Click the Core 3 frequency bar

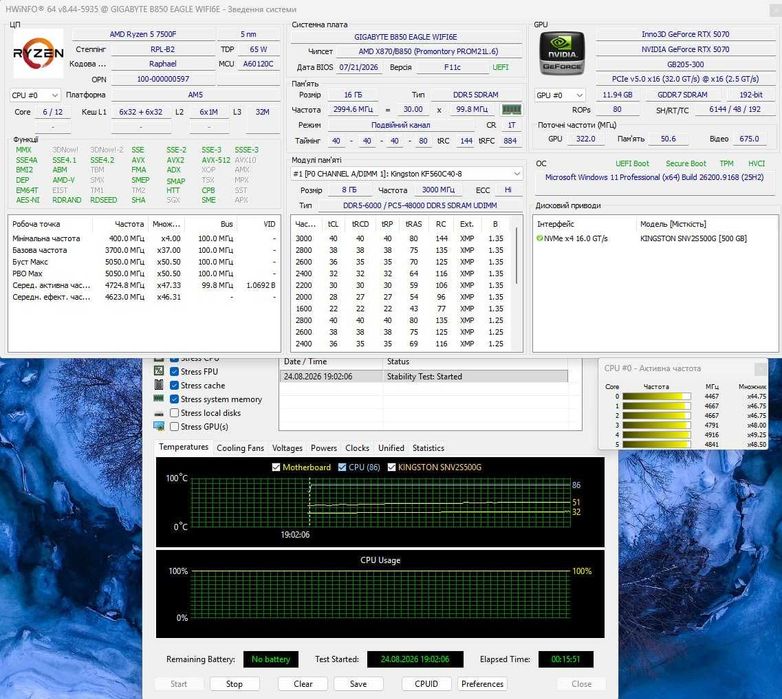pos(657,425)
